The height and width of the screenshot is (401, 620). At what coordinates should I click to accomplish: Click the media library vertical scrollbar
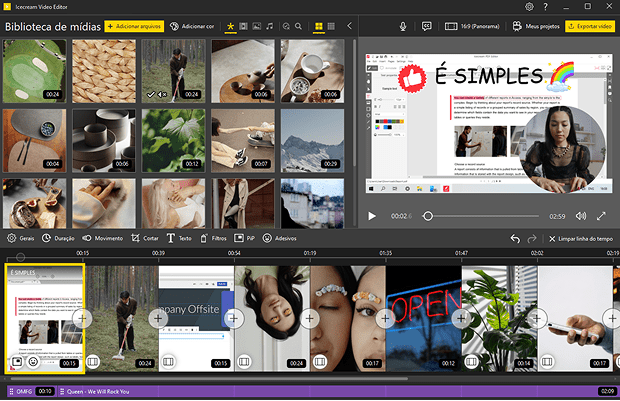click(x=354, y=103)
